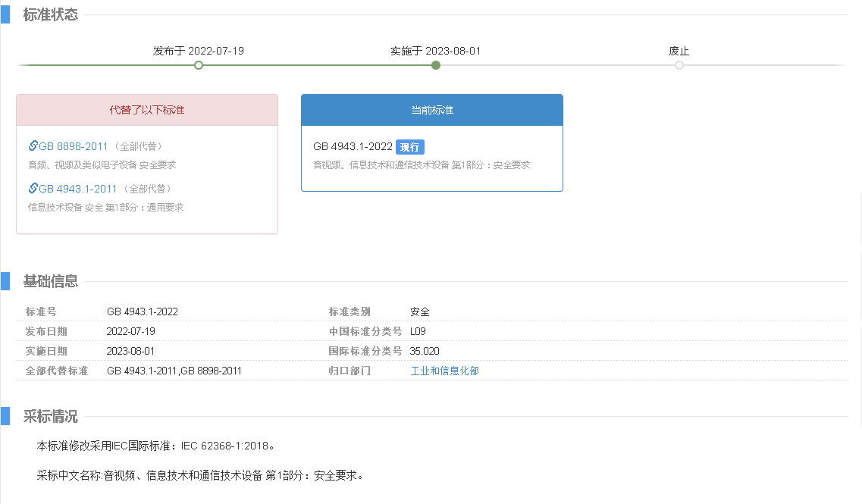Select the 实施于 2023-08-01 timeline node
This screenshot has width=862, height=504.
[x=436, y=65]
